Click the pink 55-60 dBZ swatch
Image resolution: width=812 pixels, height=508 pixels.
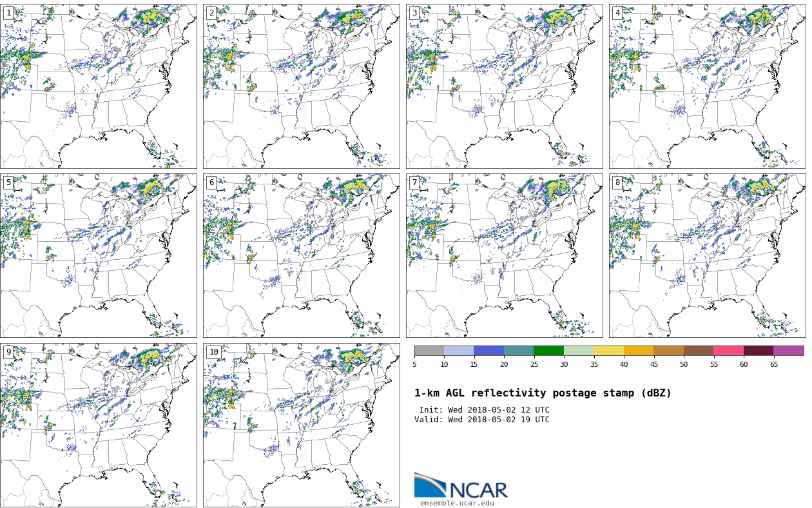(x=728, y=351)
